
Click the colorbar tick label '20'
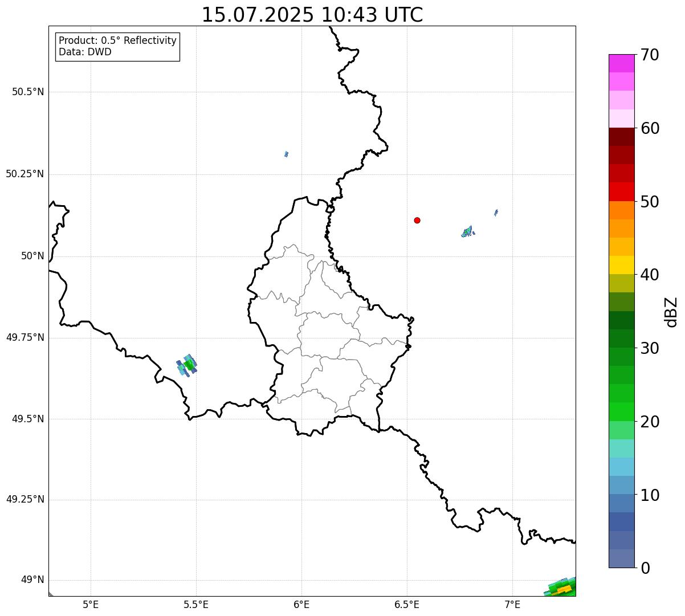tap(650, 422)
